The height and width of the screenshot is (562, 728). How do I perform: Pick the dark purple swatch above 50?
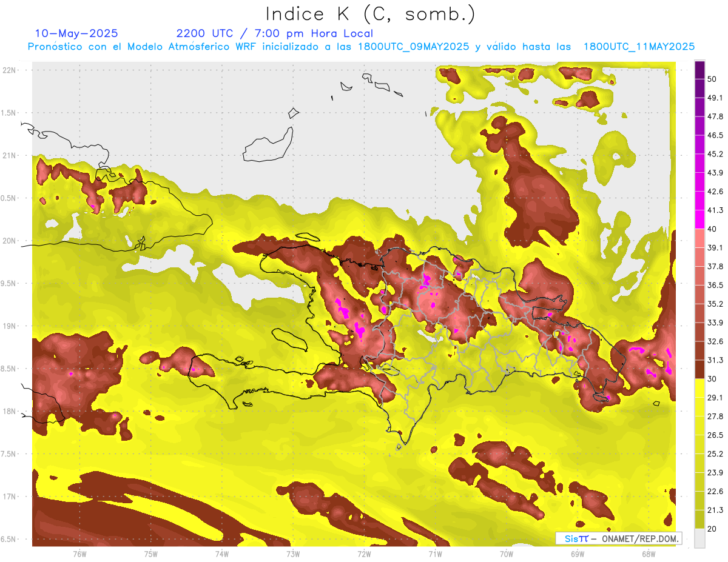[699, 70]
